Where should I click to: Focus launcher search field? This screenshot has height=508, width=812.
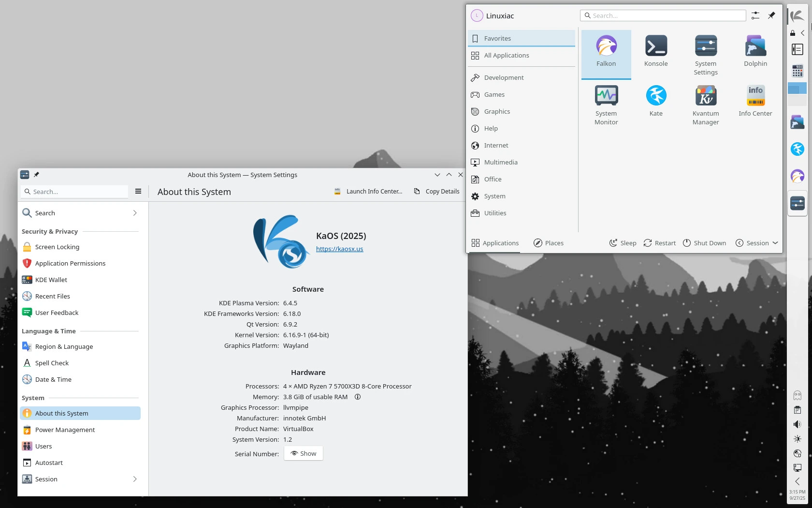coord(663,15)
